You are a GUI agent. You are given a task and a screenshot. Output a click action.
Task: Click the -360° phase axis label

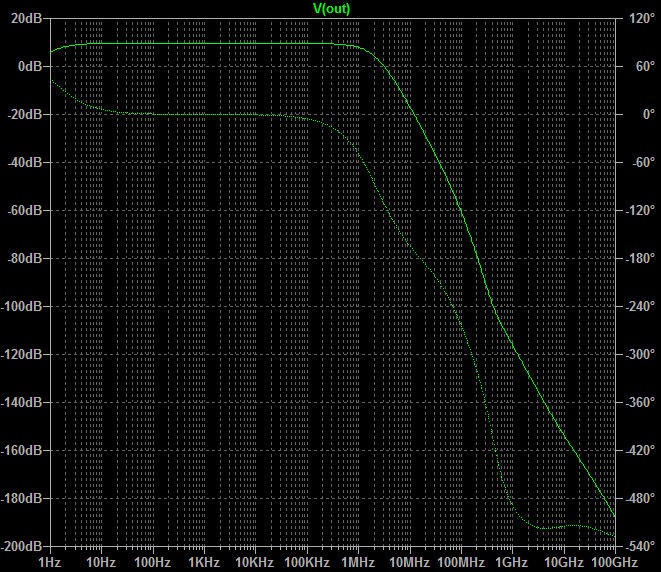[x=640, y=403]
